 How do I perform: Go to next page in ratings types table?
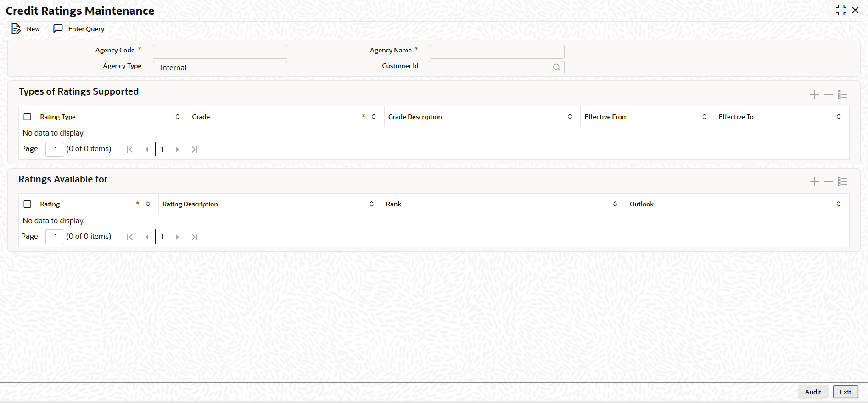coord(178,149)
